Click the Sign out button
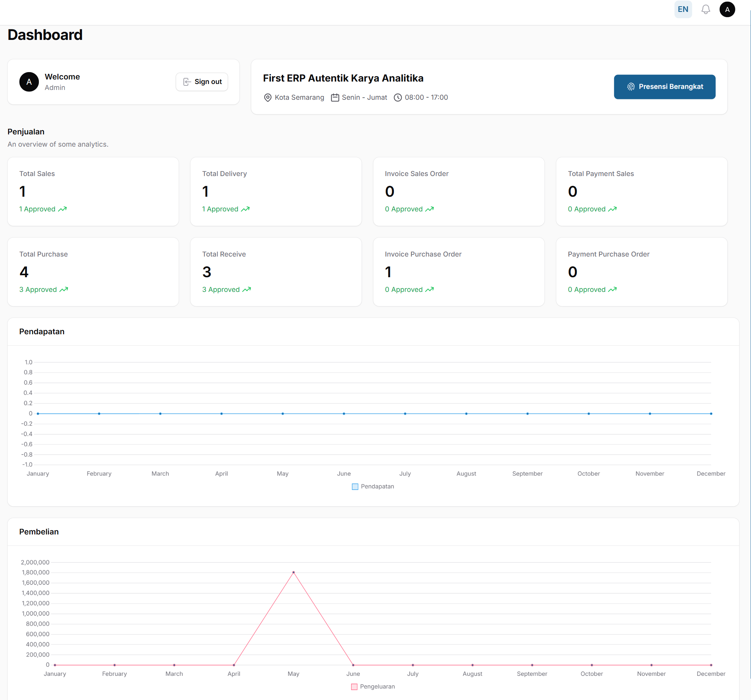 coord(202,82)
